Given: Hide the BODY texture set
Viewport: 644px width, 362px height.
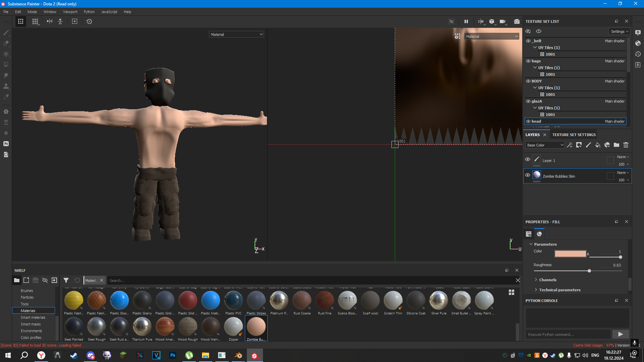Looking at the screenshot, I should 528,81.
